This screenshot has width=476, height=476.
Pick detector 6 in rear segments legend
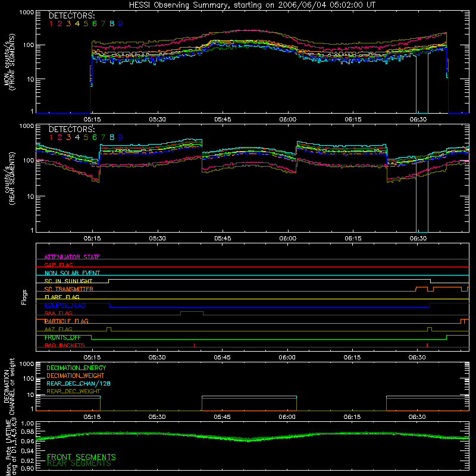95,137
